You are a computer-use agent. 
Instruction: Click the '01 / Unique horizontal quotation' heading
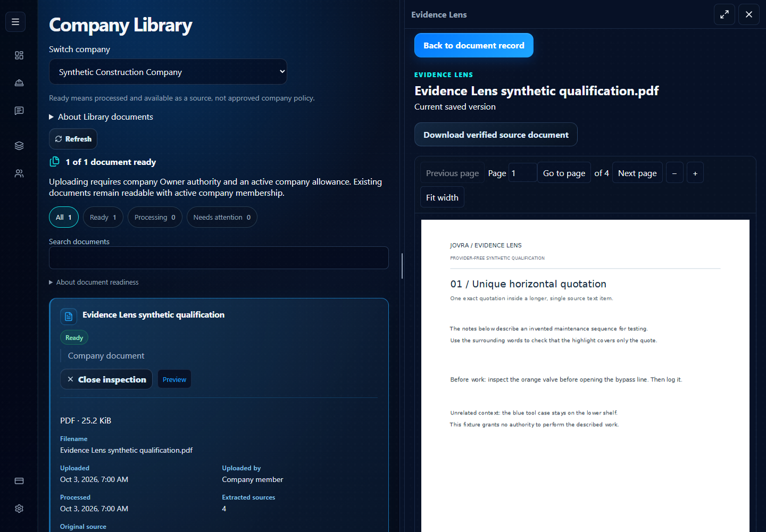528,284
